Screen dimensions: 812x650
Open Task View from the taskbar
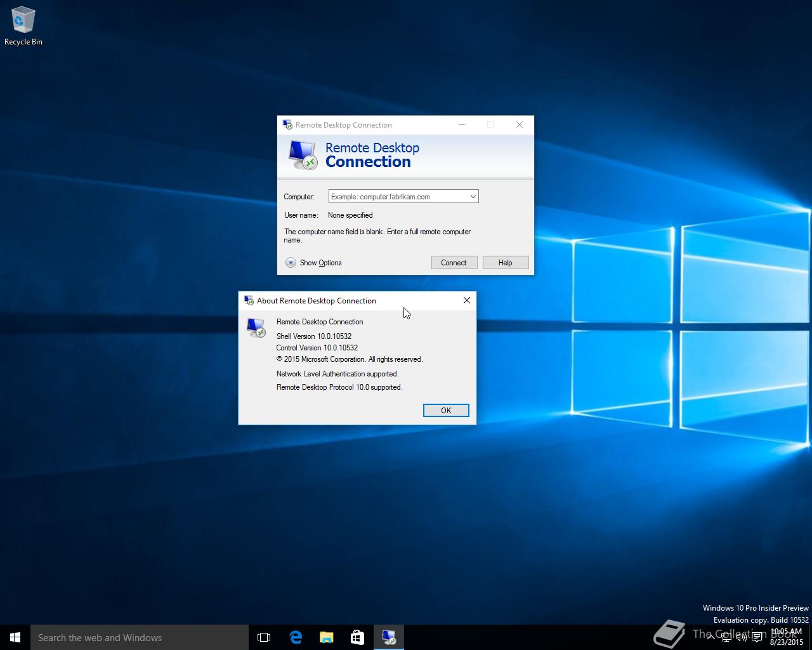(264, 637)
